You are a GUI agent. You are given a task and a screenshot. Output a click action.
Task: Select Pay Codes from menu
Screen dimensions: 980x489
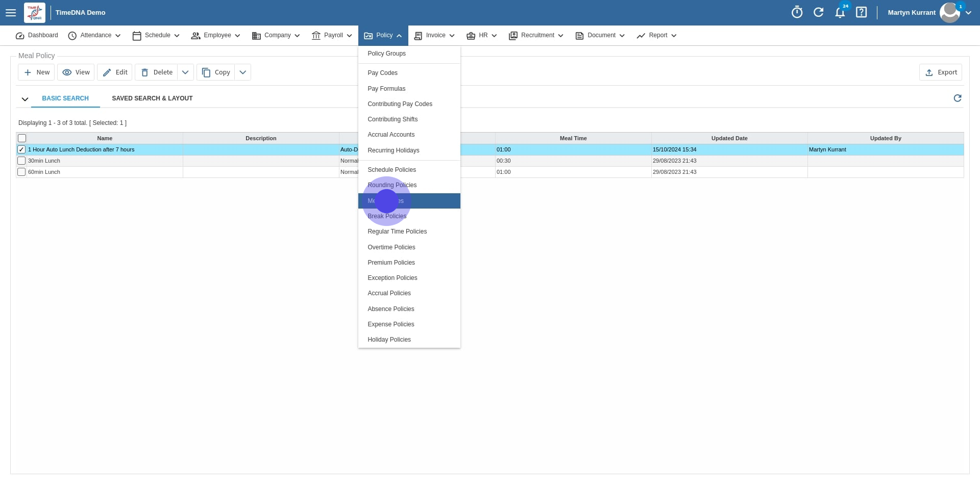pyautogui.click(x=409, y=73)
